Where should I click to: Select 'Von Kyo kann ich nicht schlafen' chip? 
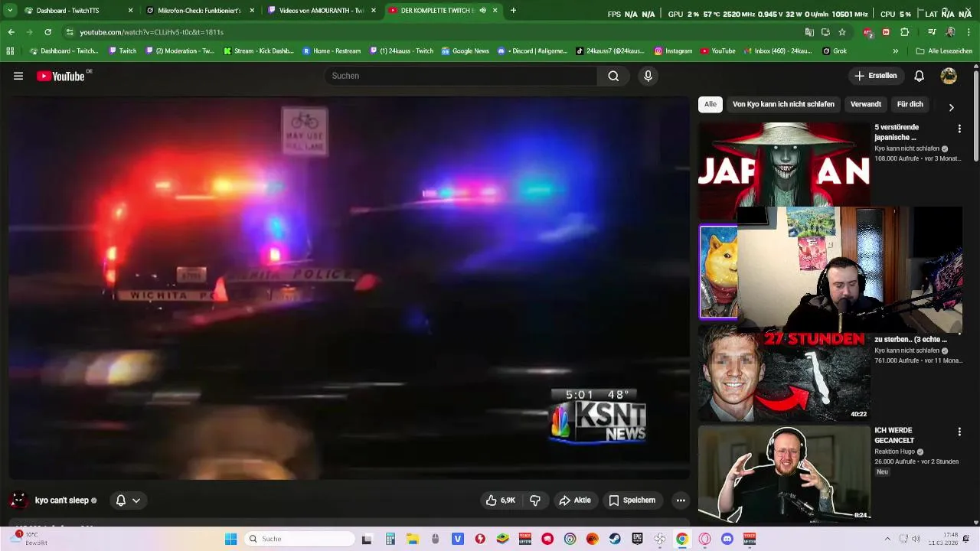783,104
